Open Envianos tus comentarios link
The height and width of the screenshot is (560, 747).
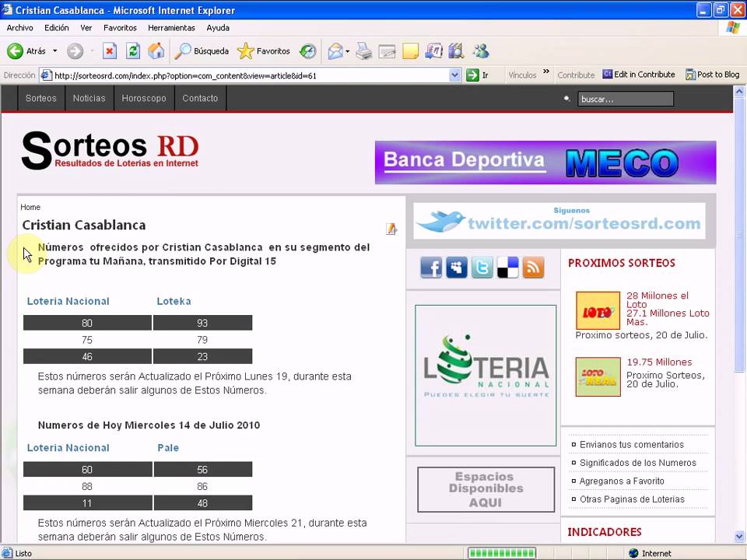coord(631,444)
